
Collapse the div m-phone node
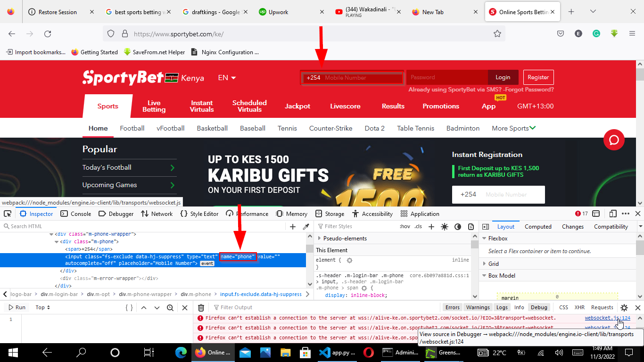coord(57,242)
